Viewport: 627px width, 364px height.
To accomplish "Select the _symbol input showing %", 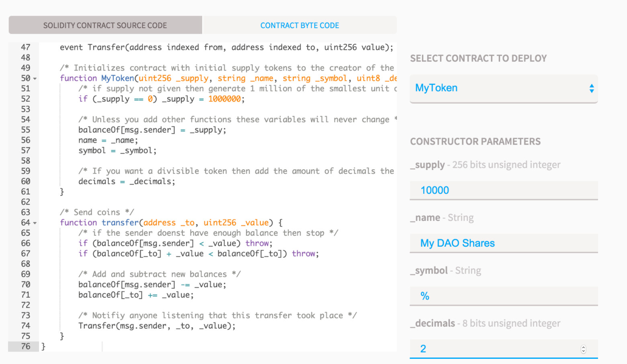I will click(x=503, y=297).
